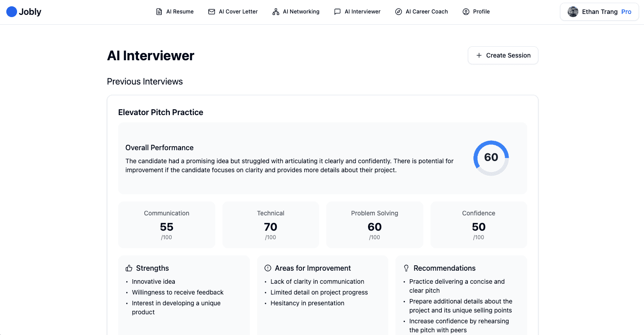Click the thumbs-up icon beside Strengths
Screen dimensions: 644x335
pos(128,268)
